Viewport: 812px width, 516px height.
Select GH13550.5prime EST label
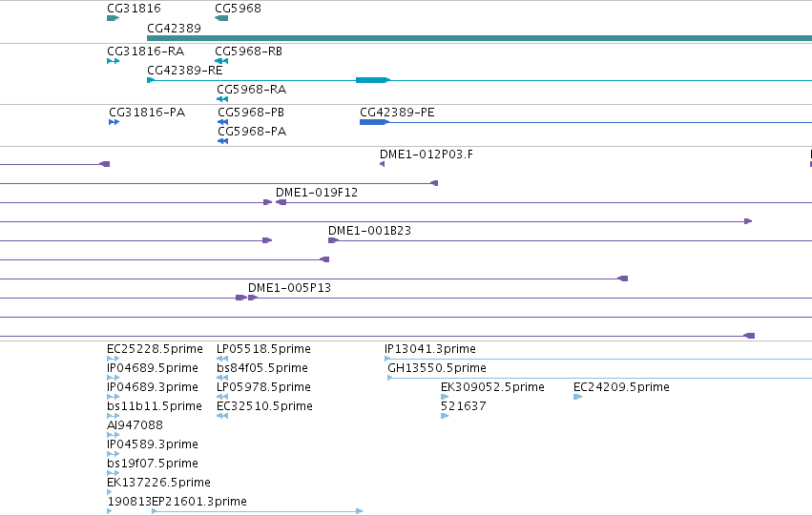(437, 367)
